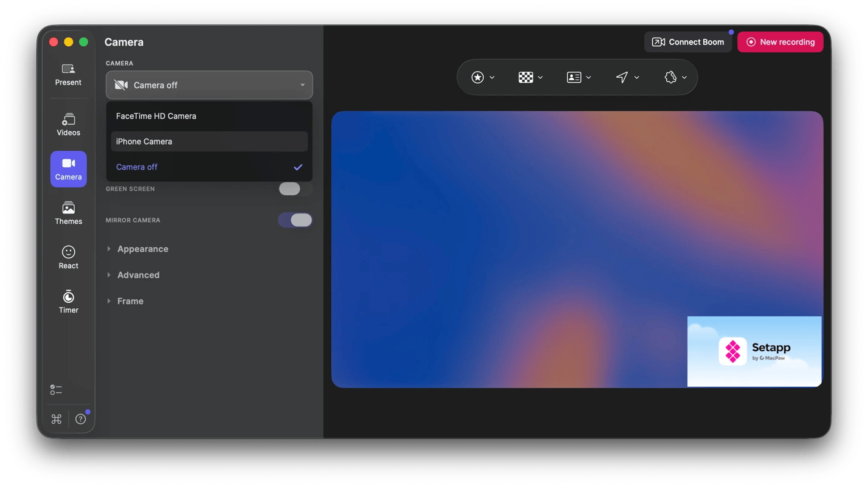Click the name card toolbar icon
Screen dimensions: 868x487
click(x=574, y=77)
